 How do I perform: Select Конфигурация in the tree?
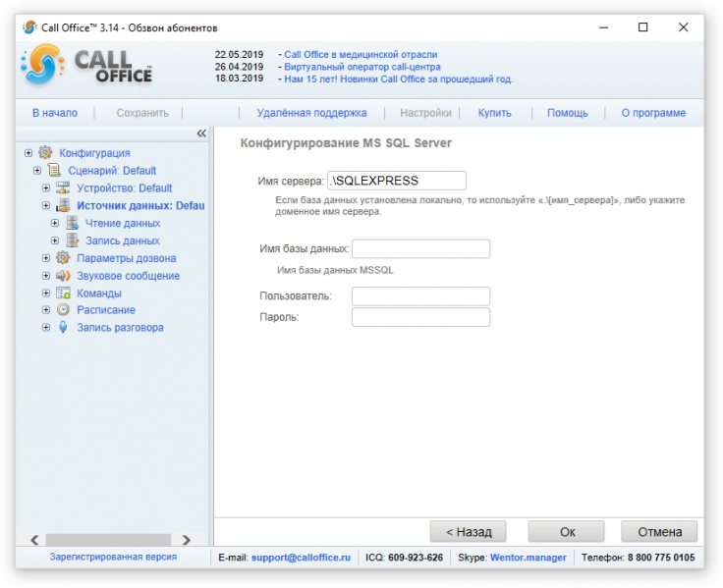coord(94,152)
